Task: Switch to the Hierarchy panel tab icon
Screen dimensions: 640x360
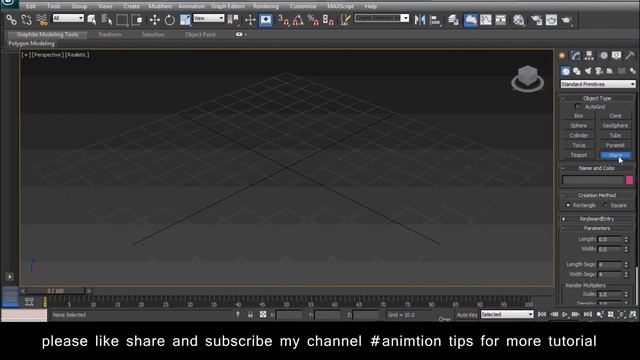Action: pyautogui.click(x=589, y=56)
